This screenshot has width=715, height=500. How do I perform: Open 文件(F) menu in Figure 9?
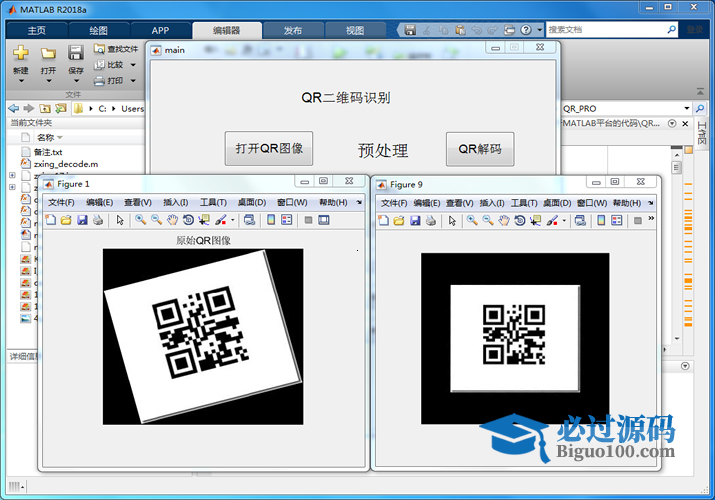394,203
